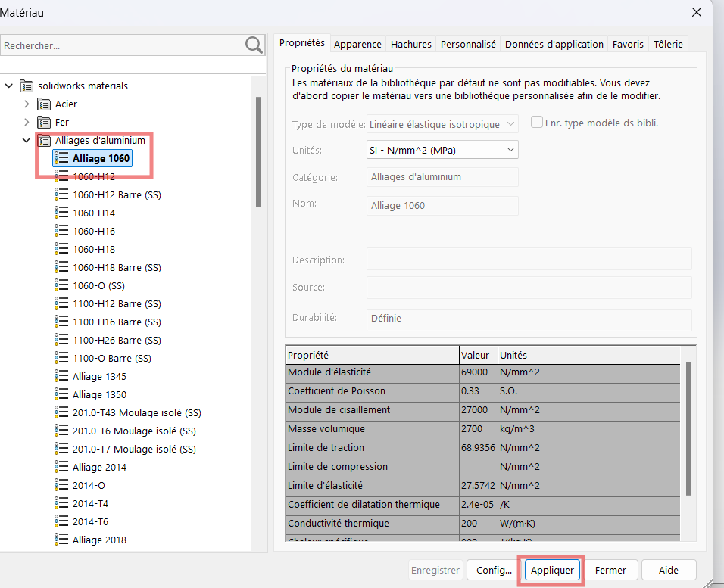Collapse the Alliages d'aluminium category

[27, 140]
